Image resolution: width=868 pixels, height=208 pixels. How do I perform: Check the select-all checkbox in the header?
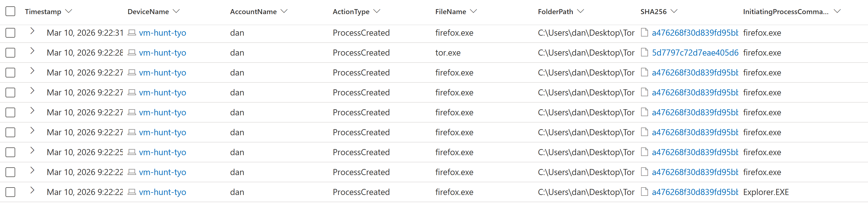click(x=10, y=11)
